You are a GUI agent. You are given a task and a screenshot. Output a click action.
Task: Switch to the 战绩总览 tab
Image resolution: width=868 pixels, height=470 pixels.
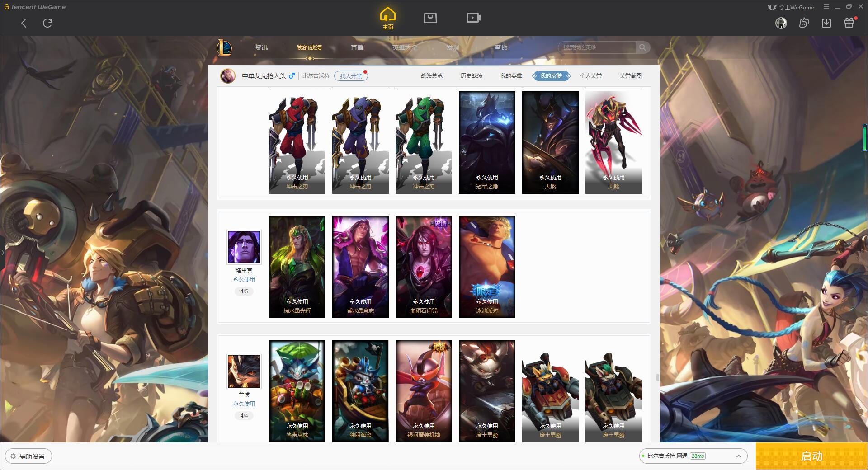pyautogui.click(x=432, y=76)
